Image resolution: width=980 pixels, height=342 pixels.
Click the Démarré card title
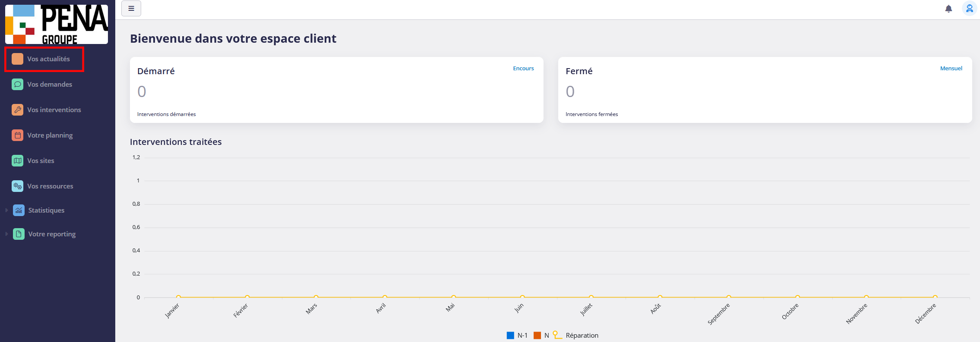(x=156, y=71)
